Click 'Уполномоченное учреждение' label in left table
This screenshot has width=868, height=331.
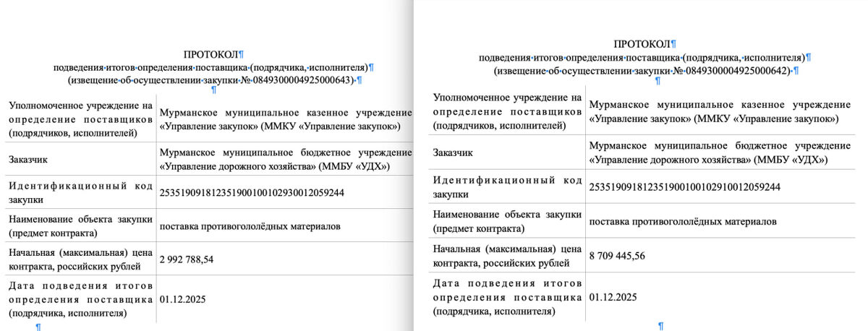click(80, 119)
